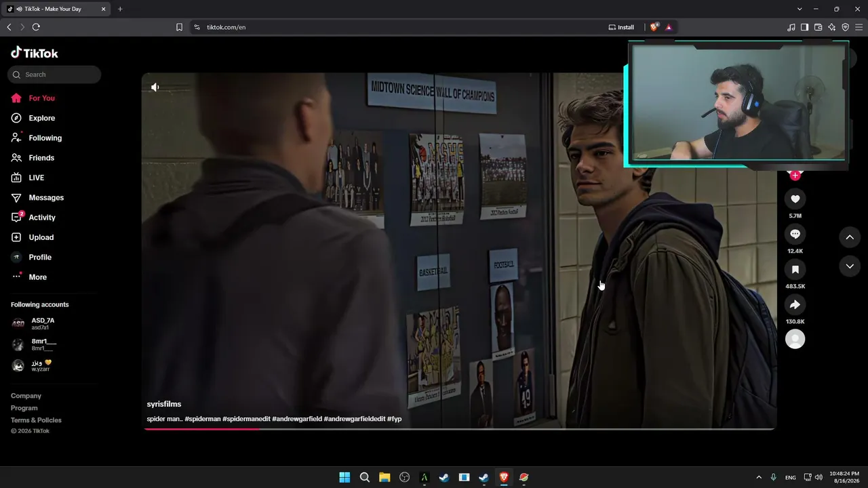Expand the Terms & Policies footer section
The width and height of the screenshot is (868, 488).
pos(36,420)
